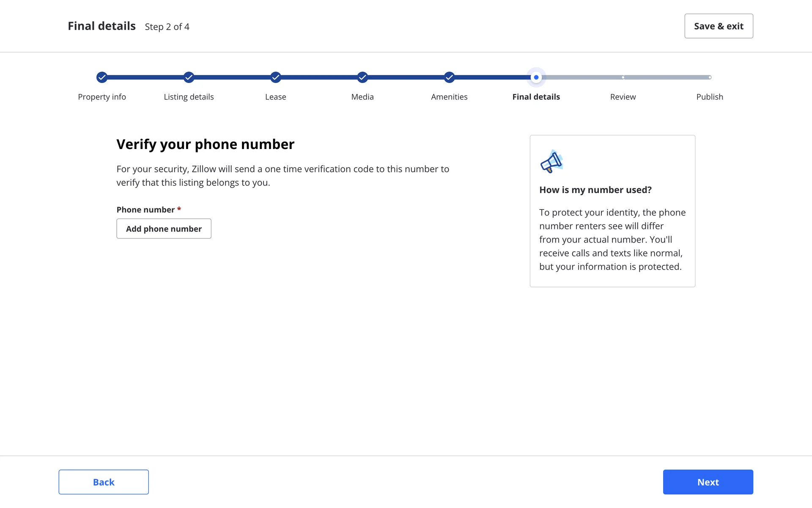
Task: Click the Amenities step checkmark icon
Action: [449, 77]
